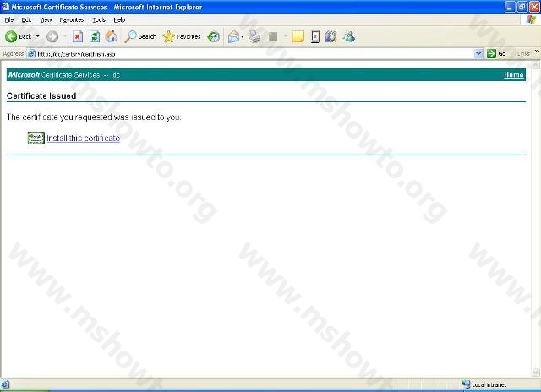Open the yellow Discuss note icon
This screenshot has width=541, height=392.
pos(298,36)
